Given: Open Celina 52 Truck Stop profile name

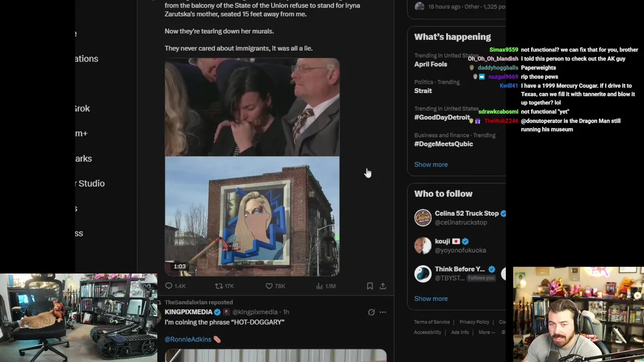Looking at the screenshot, I should pos(467,213).
